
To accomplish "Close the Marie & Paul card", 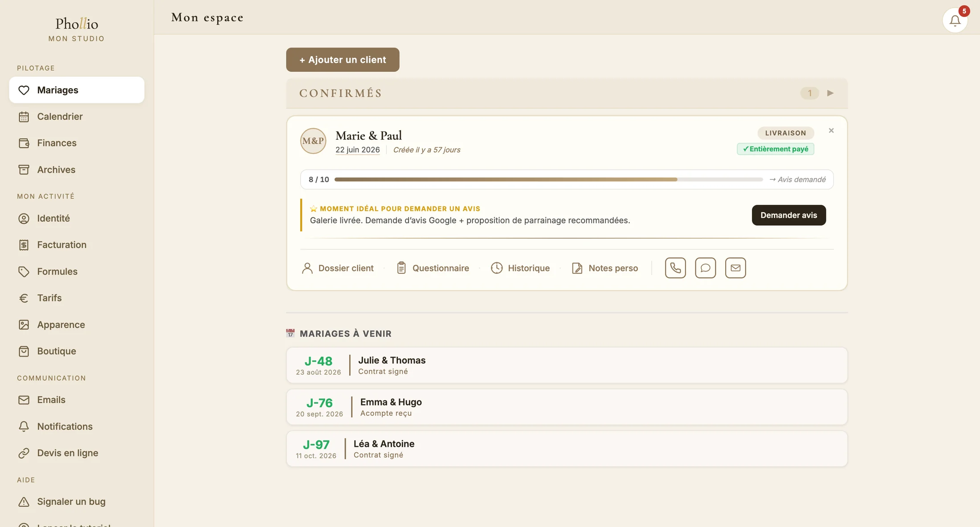I will pos(831,130).
